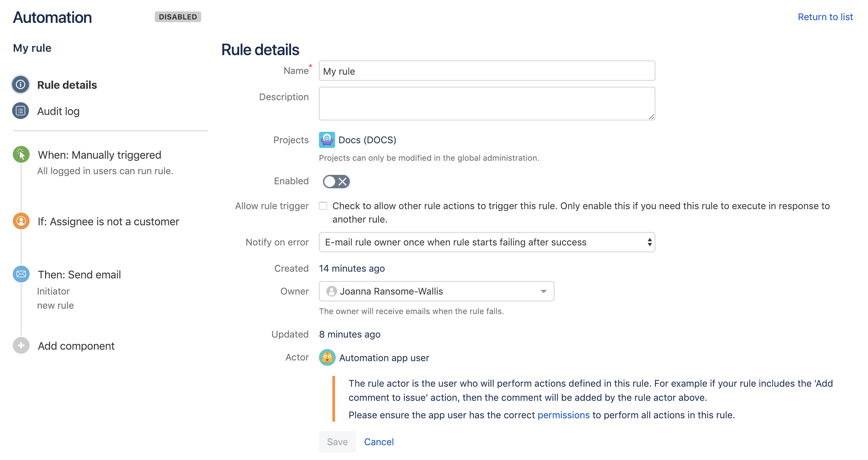Screen dimensions: 868x460
Task: Click the Rule details info icon
Action: (21, 84)
